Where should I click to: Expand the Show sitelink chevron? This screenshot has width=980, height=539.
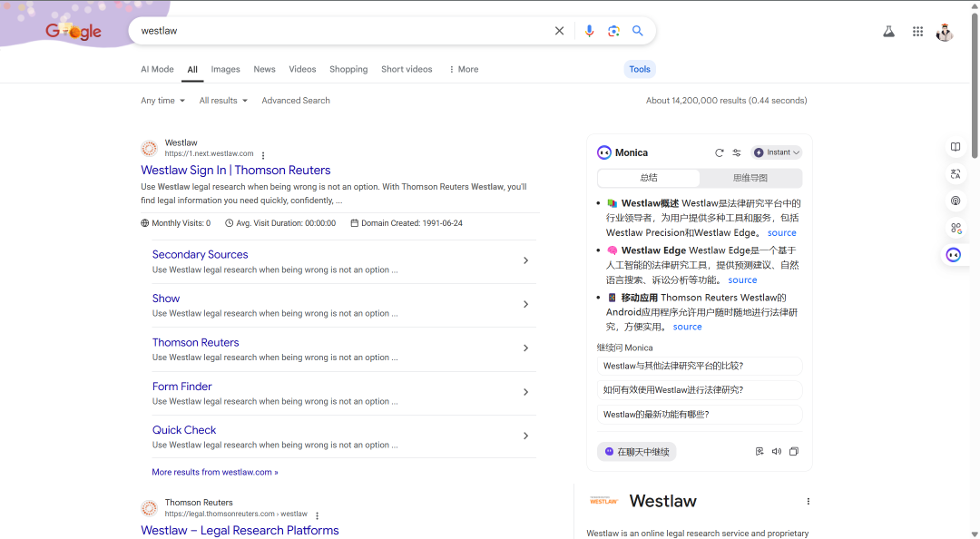525,304
